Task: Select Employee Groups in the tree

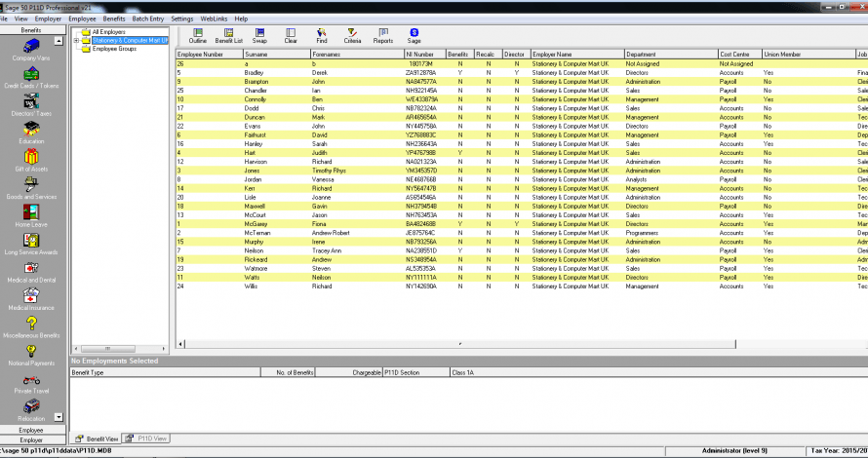Action: coord(114,49)
